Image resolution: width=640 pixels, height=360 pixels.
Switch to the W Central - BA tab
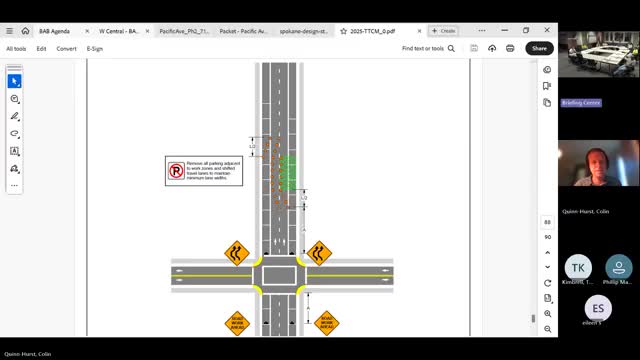[x=119, y=31]
